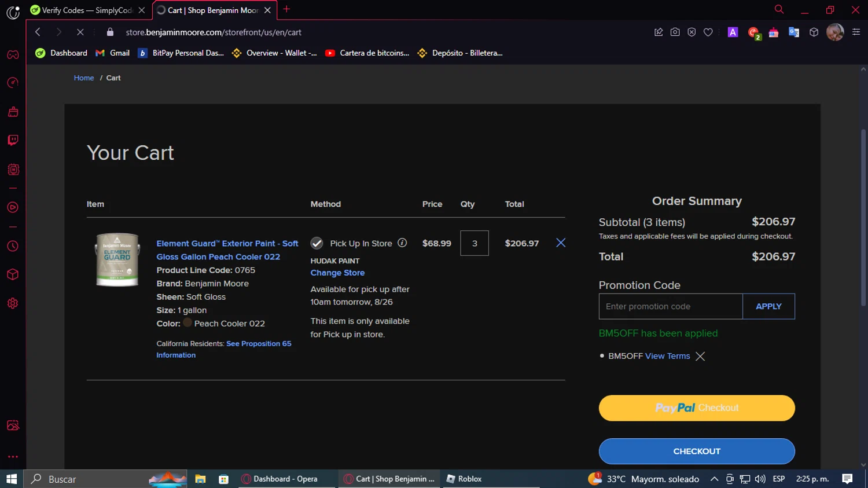Open the user profile avatar
The width and height of the screenshot is (868, 488).
coord(835,32)
